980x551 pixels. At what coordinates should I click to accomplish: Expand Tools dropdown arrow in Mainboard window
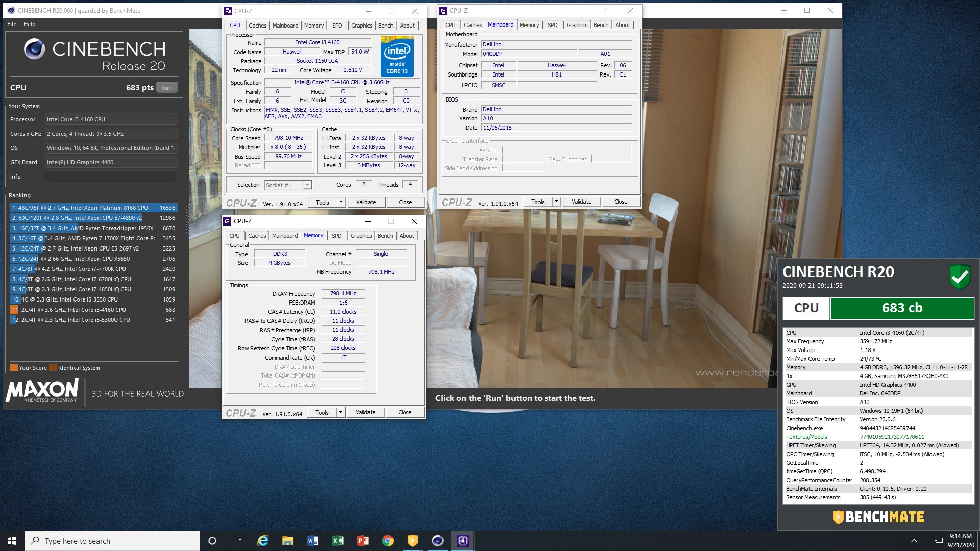pos(556,202)
